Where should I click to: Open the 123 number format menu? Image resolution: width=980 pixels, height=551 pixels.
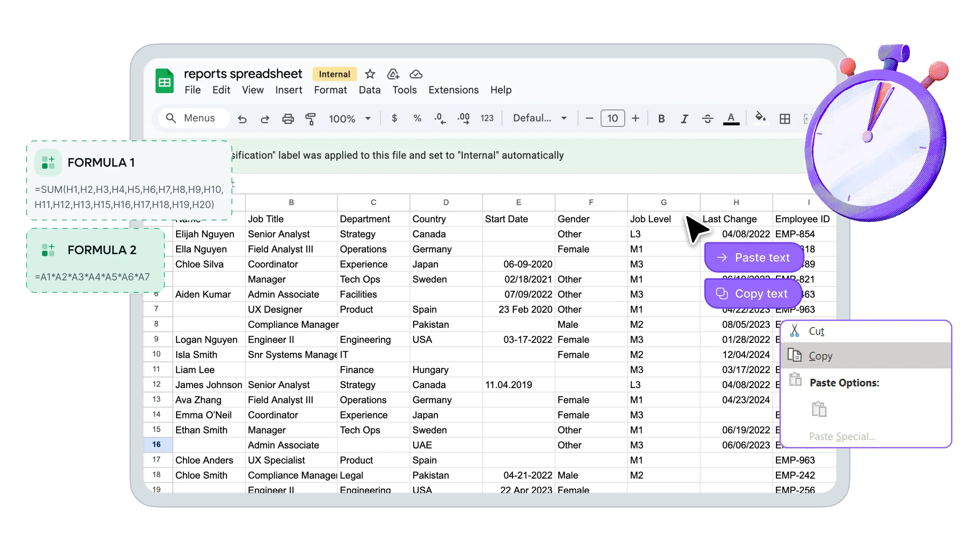click(x=487, y=118)
